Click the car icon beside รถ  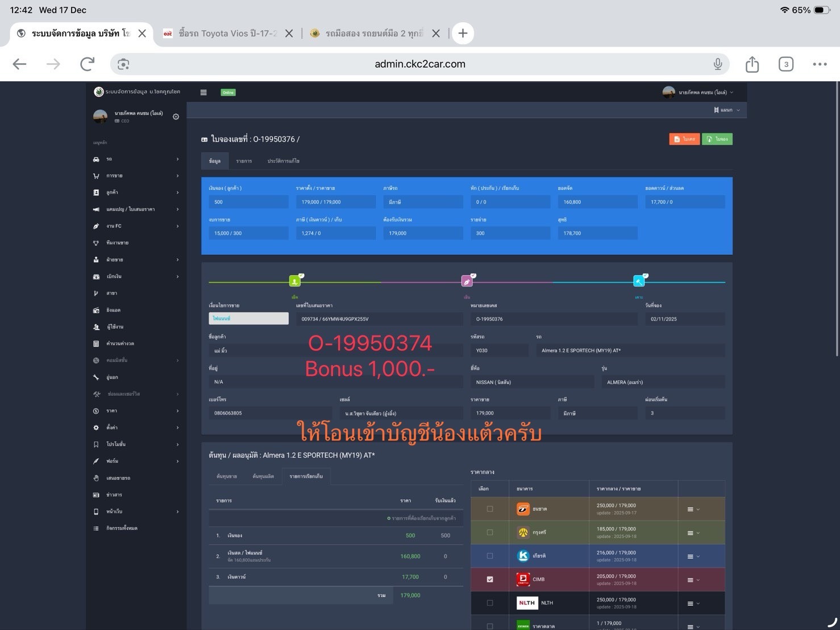pos(96,159)
